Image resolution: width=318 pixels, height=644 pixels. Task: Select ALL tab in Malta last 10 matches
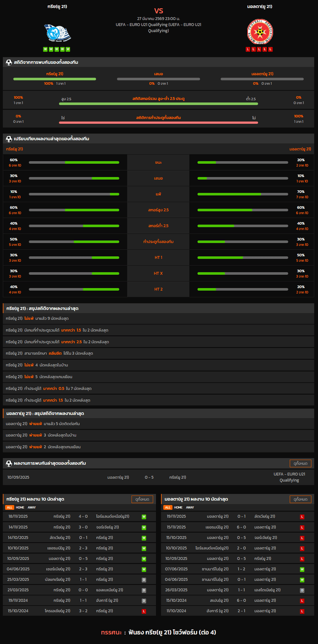[x=168, y=508]
